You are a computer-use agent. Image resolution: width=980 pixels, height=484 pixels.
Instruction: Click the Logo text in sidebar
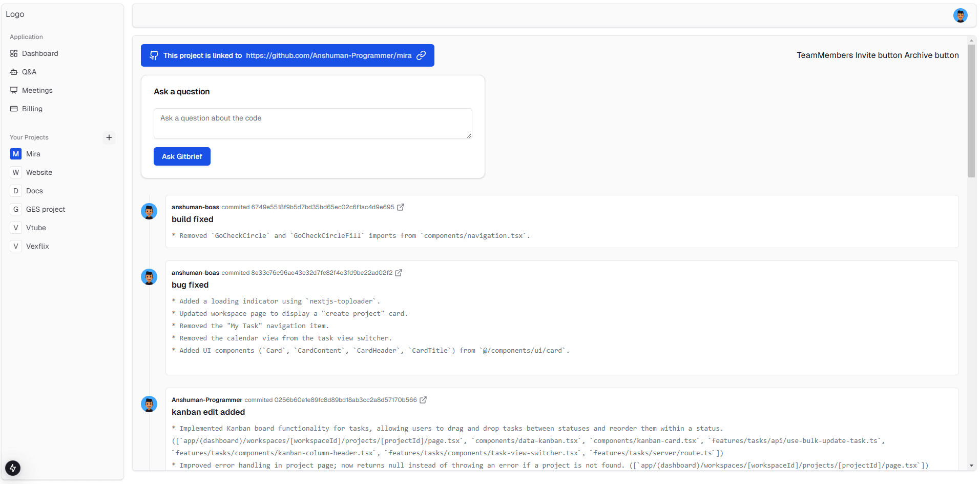click(15, 14)
